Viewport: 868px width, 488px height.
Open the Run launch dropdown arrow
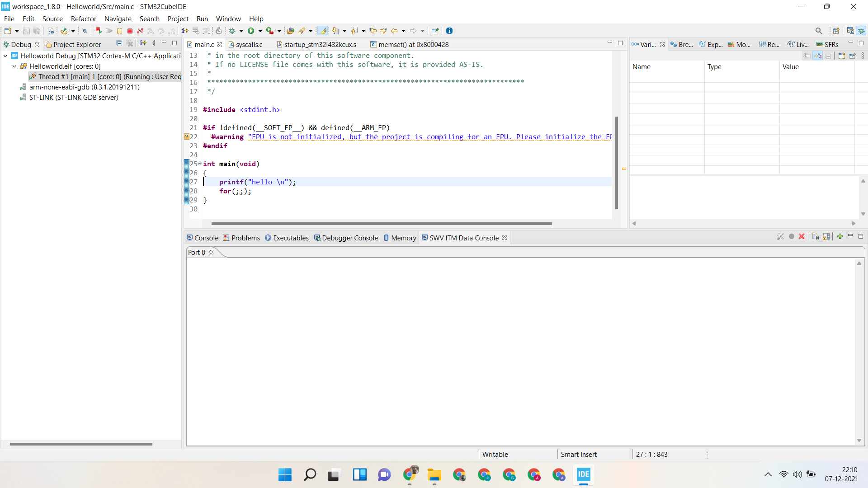tap(260, 31)
